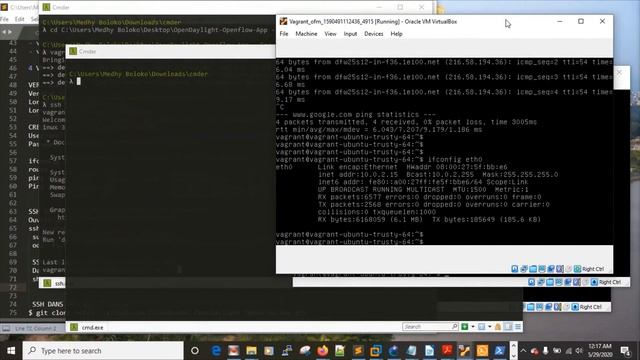Click active consoles icon in Cmder bottom bar

coord(481,327)
